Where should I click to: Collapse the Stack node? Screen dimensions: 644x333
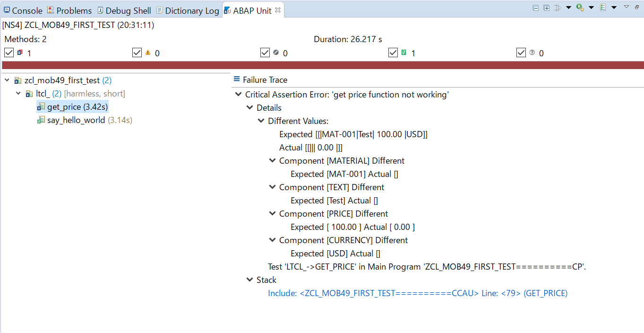(249, 280)
